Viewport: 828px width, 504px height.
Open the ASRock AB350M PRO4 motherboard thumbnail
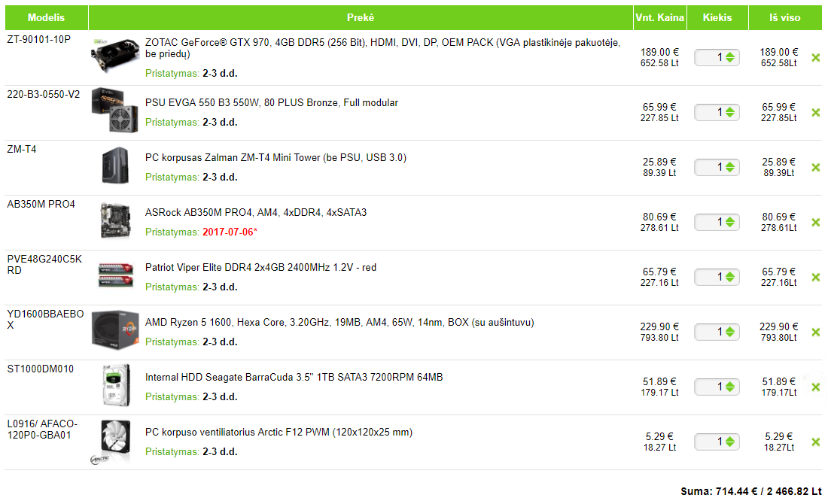tap(115, 220)
